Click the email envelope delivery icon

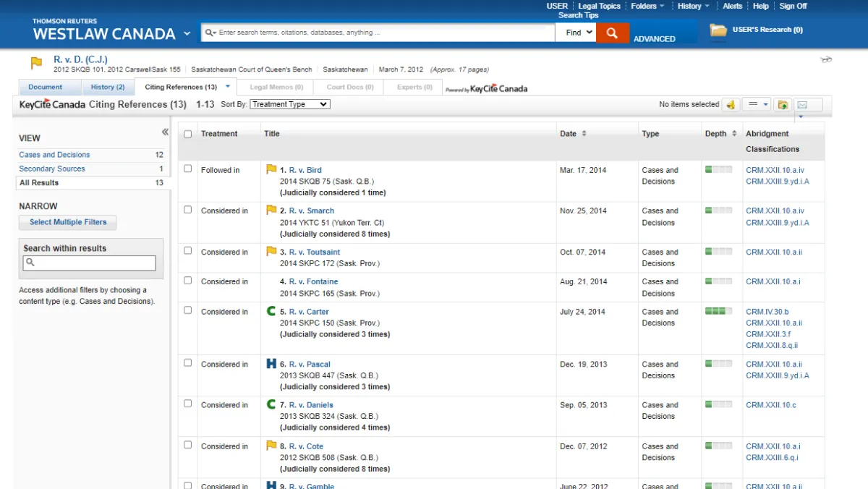pos(801,105)
